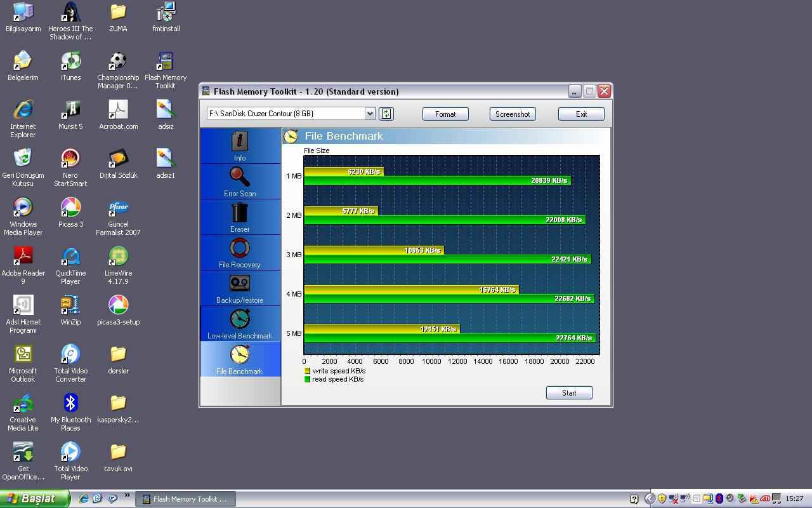
Task: Open the Info panel in sidebar
Action: [x=240, y=146]
